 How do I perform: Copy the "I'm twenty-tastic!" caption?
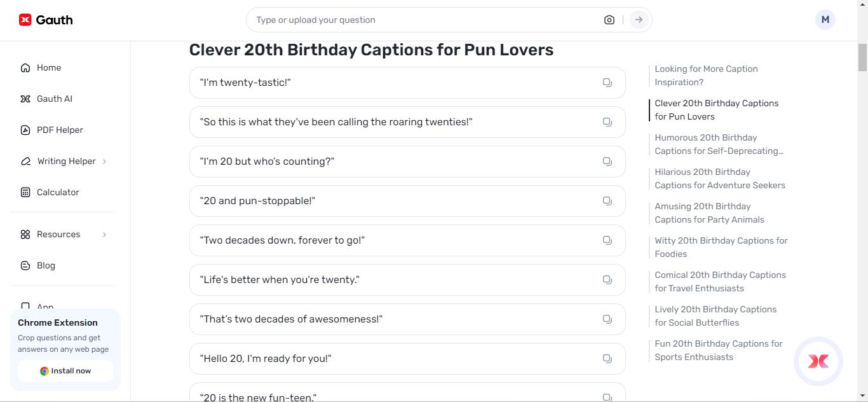[607, 82]
